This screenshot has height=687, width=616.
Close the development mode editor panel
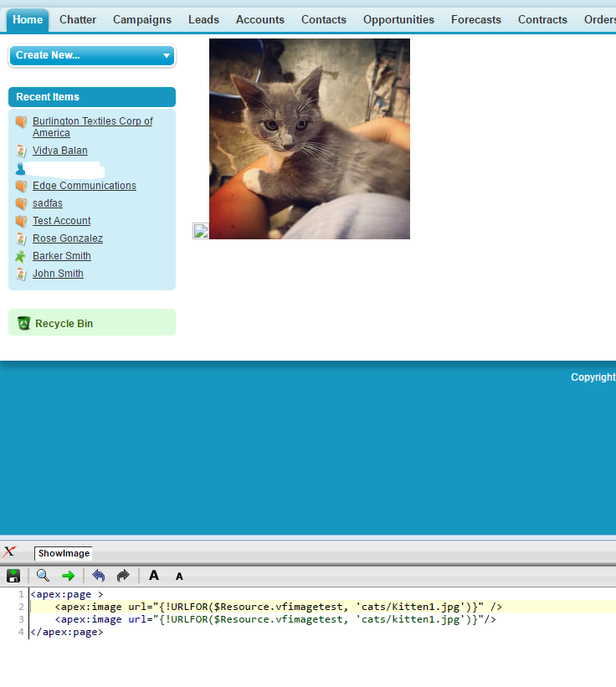10,551
